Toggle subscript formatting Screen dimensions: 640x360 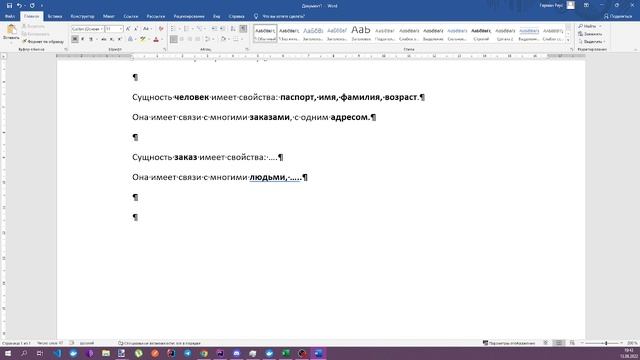tap(111, 39)
